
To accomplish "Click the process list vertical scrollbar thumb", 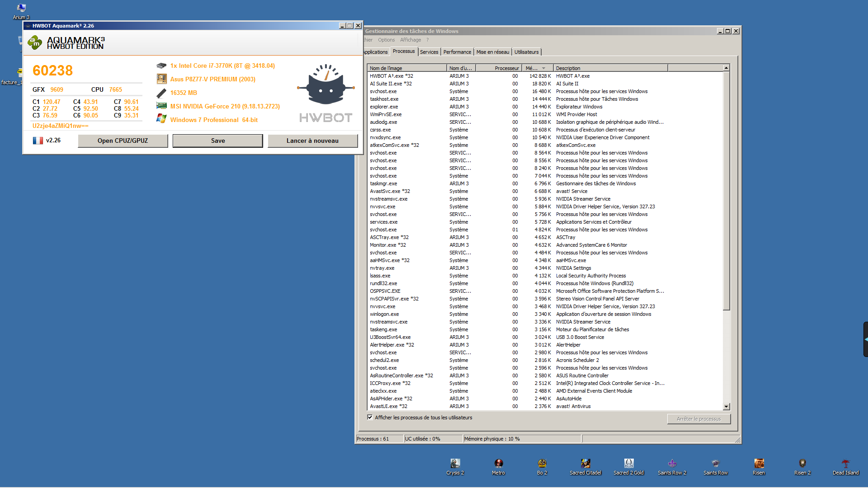I will [x=726, y=191].
